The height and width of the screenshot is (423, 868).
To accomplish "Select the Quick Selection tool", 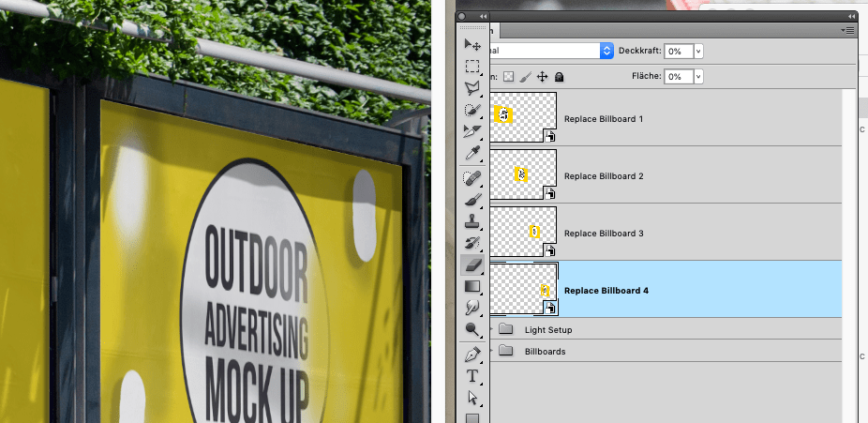I will 472,109.
